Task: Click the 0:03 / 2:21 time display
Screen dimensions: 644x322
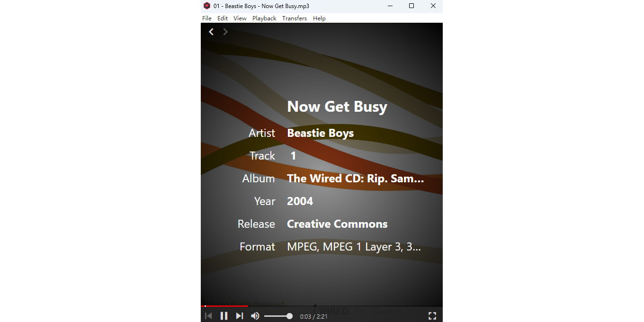Action: [x=313, y=316]
